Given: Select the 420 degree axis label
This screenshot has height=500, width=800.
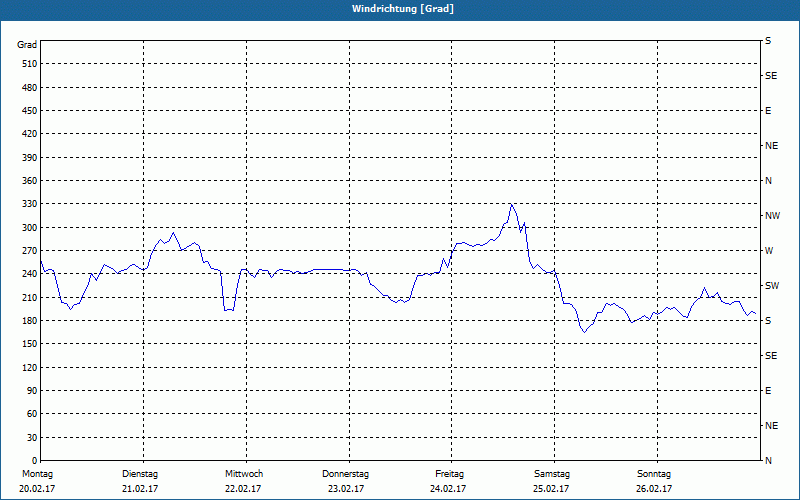Looking at the screenshot, I should tap(30, 134).
